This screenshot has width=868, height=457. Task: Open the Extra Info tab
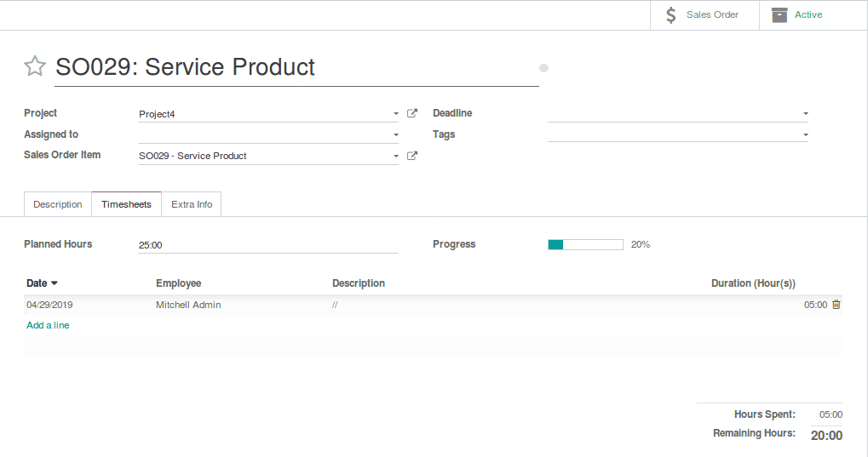192,204
